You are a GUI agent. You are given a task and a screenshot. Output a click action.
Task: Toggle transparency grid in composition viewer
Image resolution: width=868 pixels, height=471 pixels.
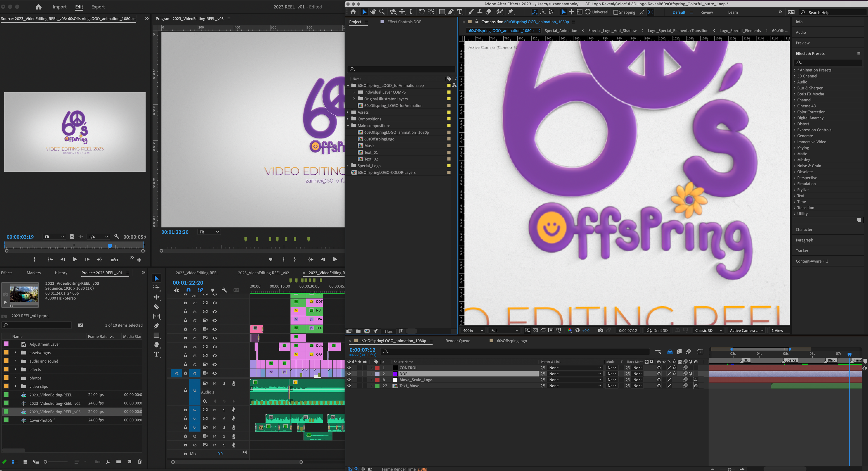click(535, 331)
